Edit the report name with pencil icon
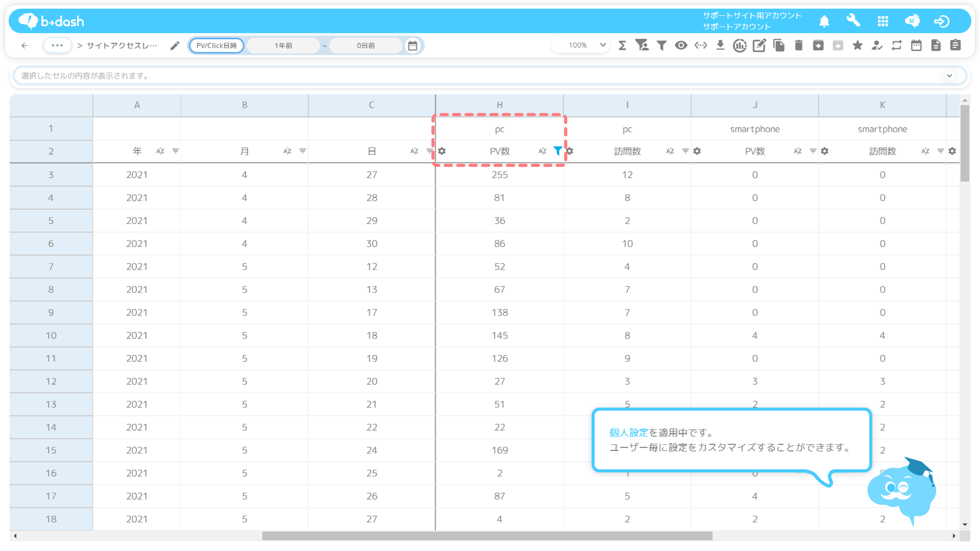Screen dimensions: 980x551 click(x=175, y=46)
